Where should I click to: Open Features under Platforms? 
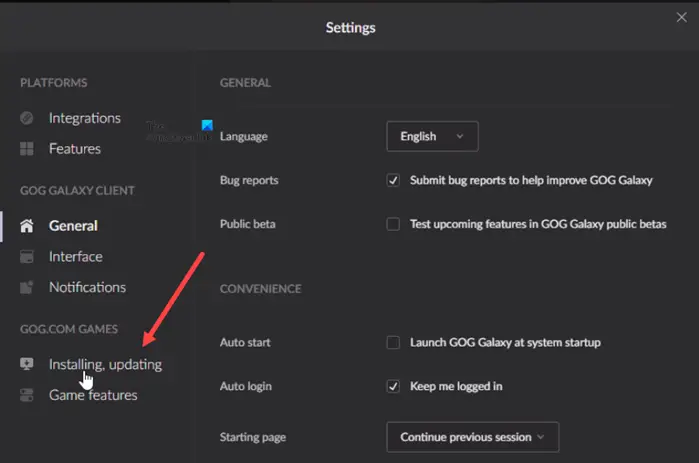pos(75,149)
